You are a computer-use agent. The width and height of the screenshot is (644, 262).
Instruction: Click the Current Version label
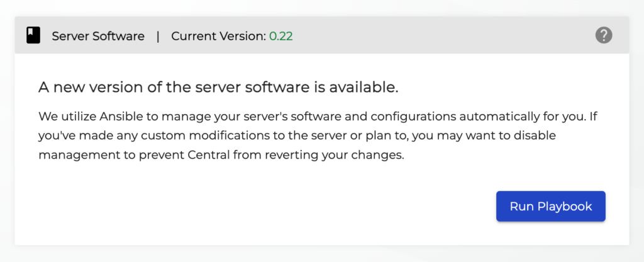coord(218,36)
